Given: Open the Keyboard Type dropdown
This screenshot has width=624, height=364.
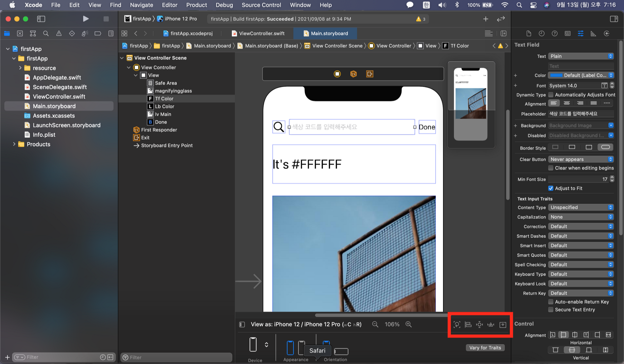Looking at the screenshot, I should tap(581, 274).
